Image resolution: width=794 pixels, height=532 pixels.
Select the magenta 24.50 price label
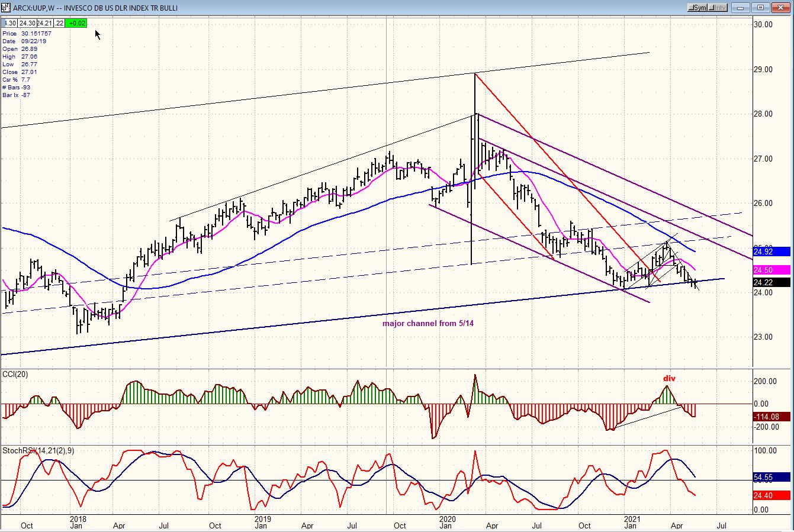pyautogui.click(x=771, y=270)
